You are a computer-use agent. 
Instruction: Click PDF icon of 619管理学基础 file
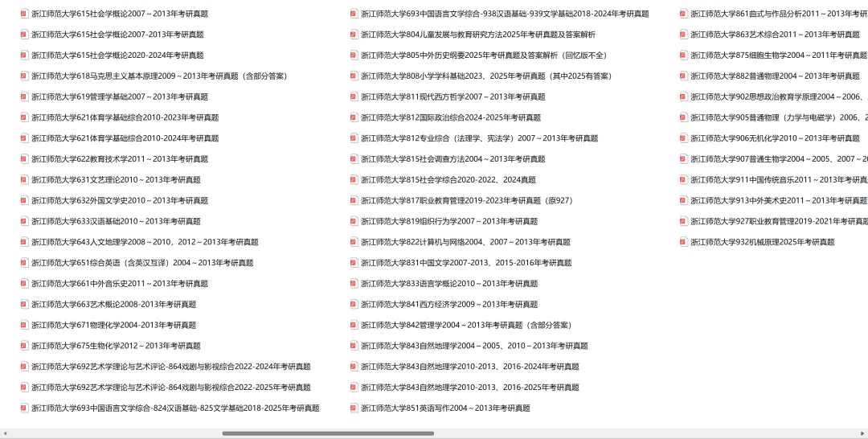point(24,96)
